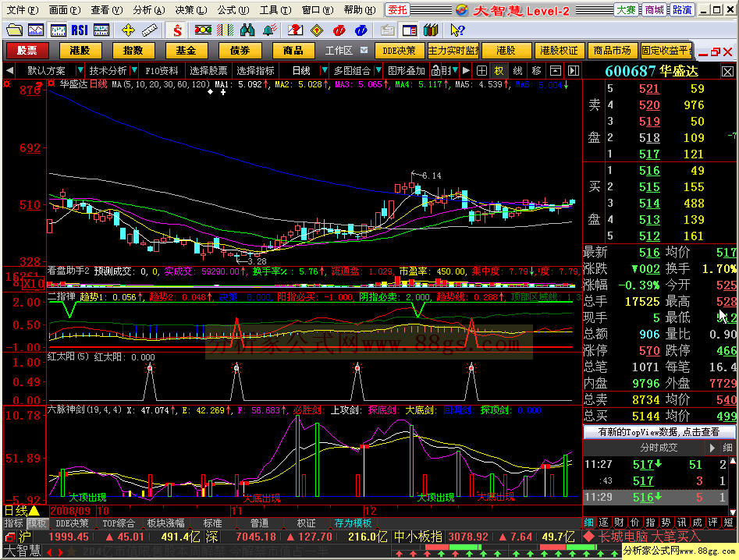Image resolution: width=739 pixels, height=560 pixels.
Task: Toggle the 委托 button in title bar
Action: tap(397, 9)
